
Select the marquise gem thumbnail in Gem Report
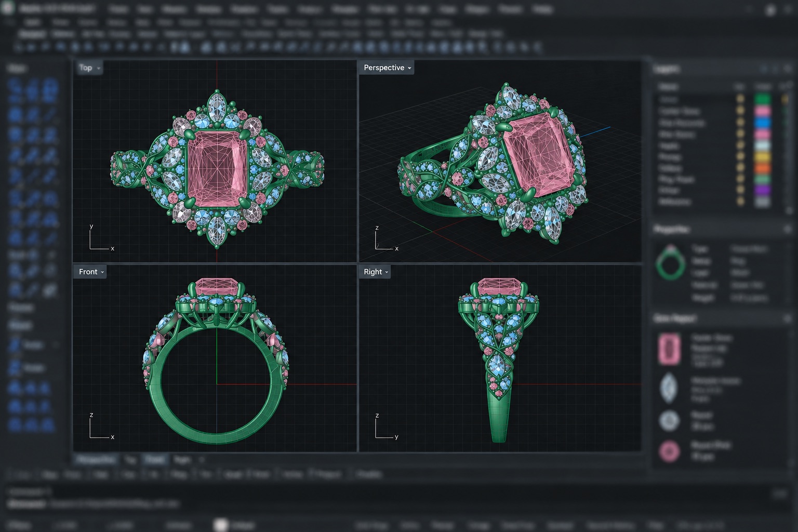tap(669, 388)
